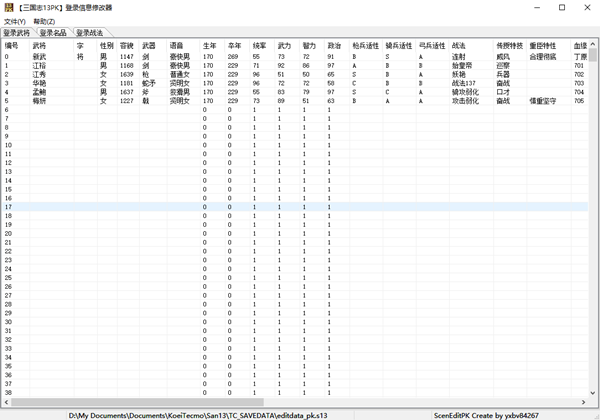Switch to the 登录名品 tab
This screenshot has width=600, height=420.
coord(53,33)
